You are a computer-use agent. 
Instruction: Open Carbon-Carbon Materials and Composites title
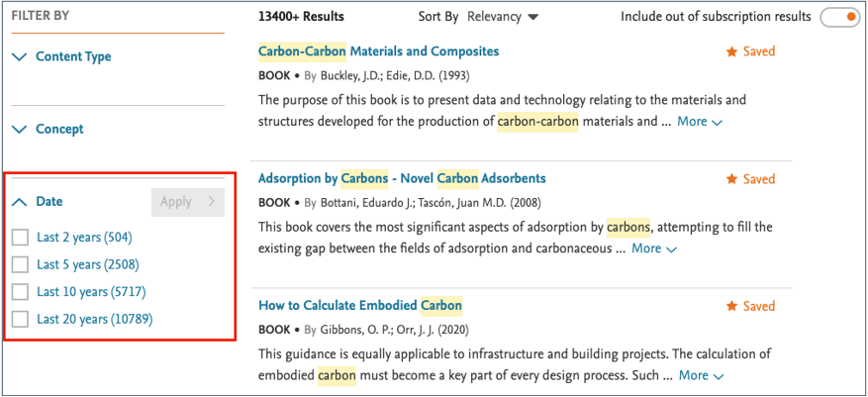378,51
